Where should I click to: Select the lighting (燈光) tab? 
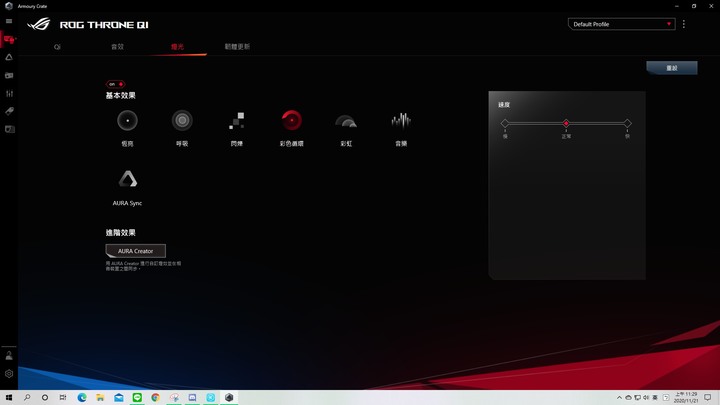coord(177,47)
